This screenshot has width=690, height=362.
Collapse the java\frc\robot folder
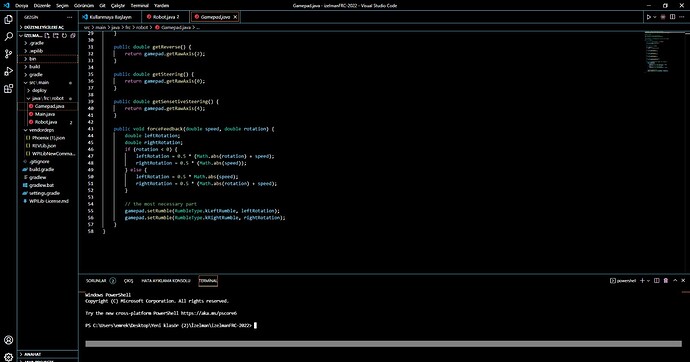click(48, 99)
